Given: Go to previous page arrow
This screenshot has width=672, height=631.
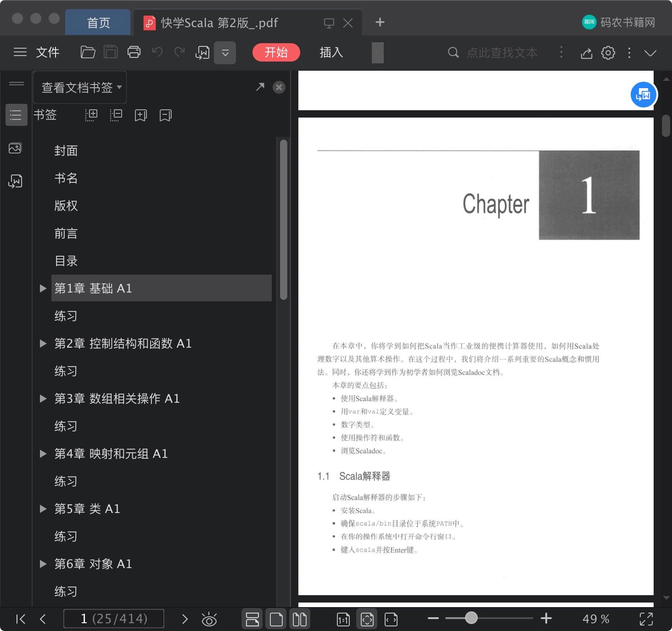Looking at the screenshot, I should click(x=43, y=619).
